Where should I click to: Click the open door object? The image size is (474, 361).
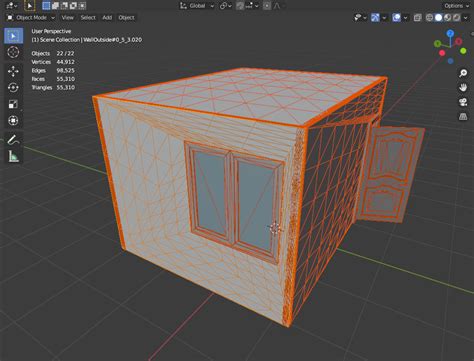tap(390, 175)
